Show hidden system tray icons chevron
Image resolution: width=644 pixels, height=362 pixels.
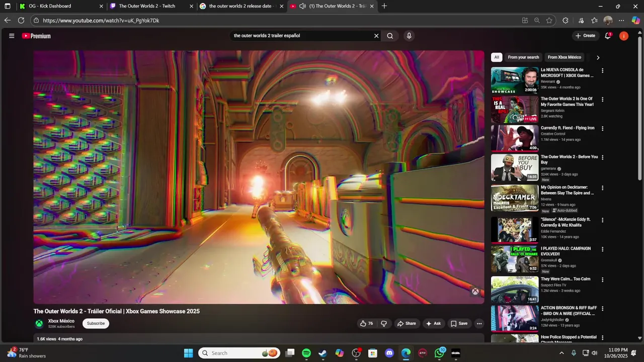coord(561,353)
